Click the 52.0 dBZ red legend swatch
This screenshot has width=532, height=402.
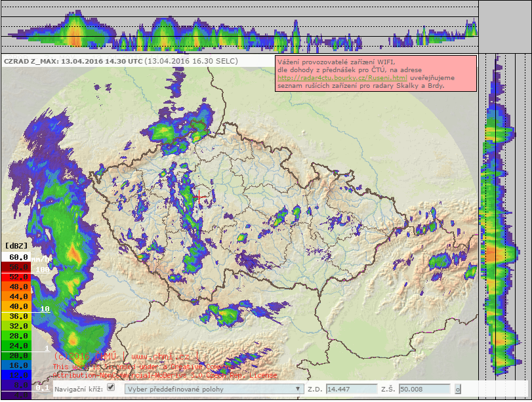pos(16,277)
